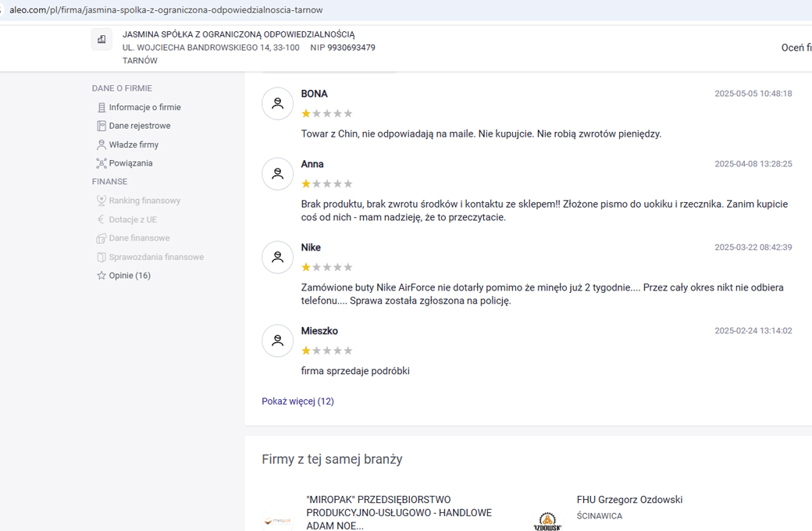This screenshot has width=812, height=531.
Task: Open the MIROPAK Przedsiębiorstwo company link
Action: 399,513
